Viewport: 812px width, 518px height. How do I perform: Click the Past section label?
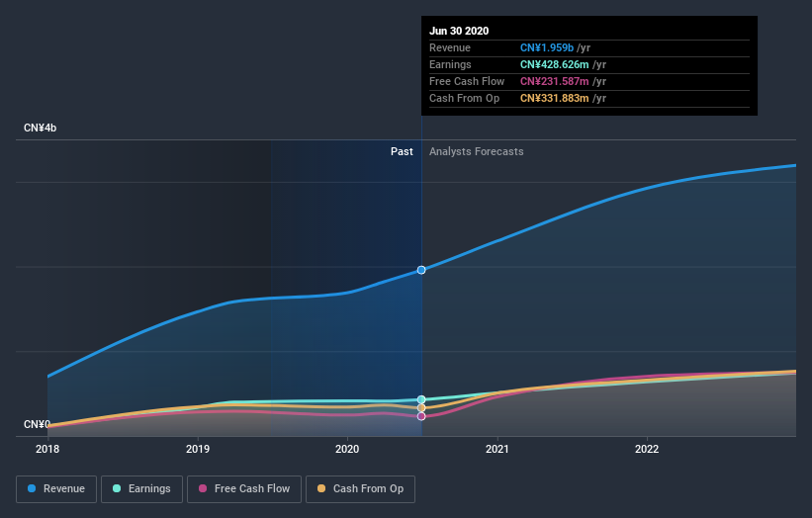402,151
